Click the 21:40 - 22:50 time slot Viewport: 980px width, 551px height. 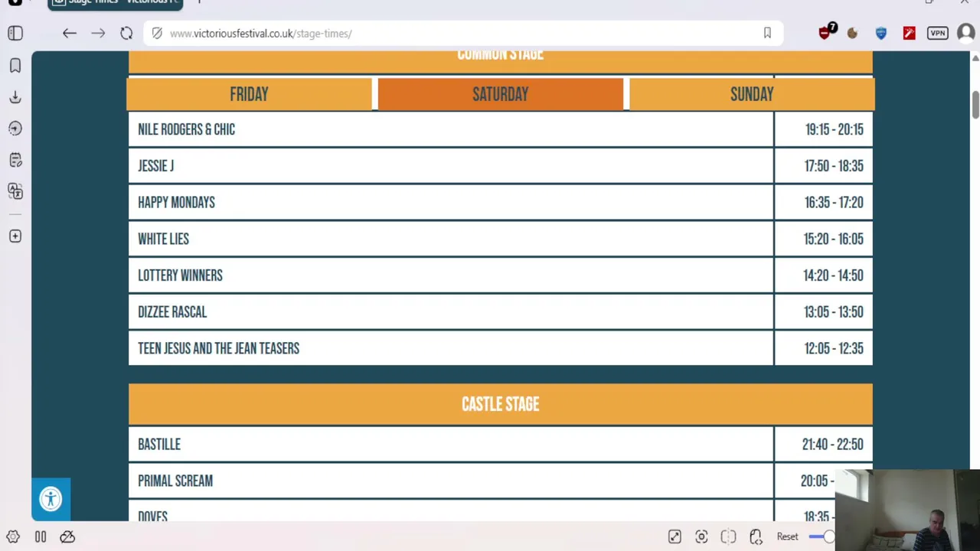[x=832, y=445]
